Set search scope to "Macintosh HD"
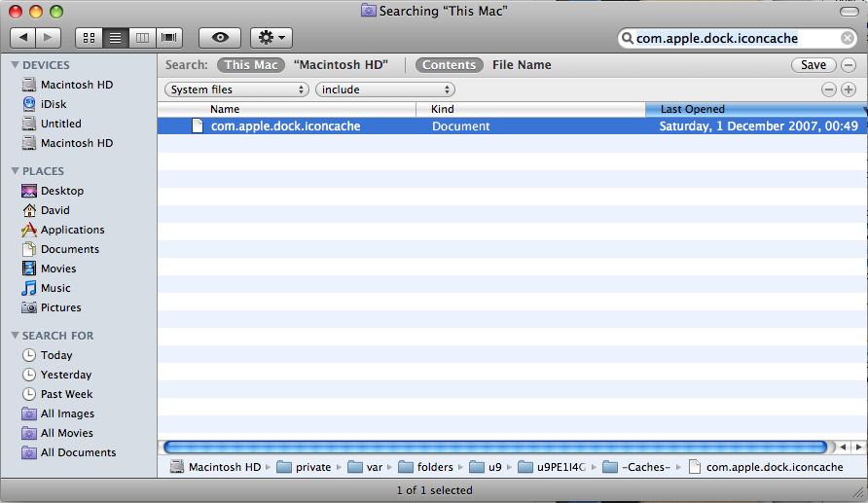 pyautogui.click(x=341, y=65)
